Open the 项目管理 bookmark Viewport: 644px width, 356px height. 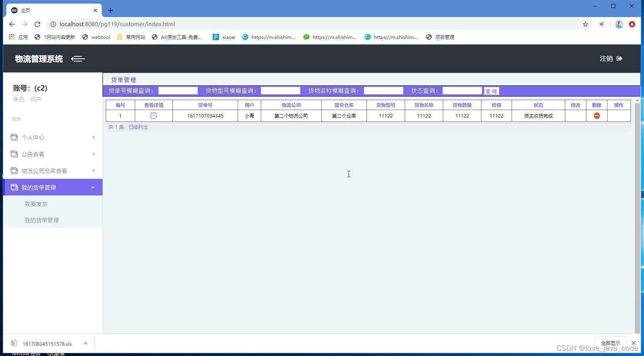(440, 37)
